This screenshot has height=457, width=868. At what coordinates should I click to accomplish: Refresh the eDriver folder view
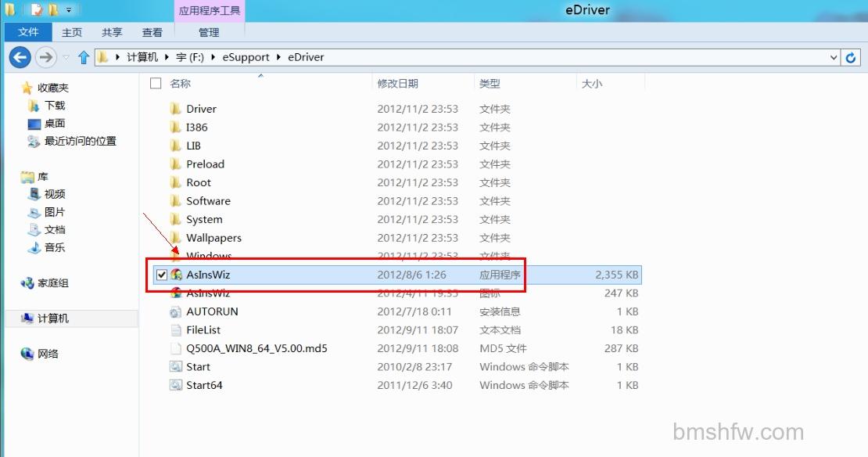851,57
